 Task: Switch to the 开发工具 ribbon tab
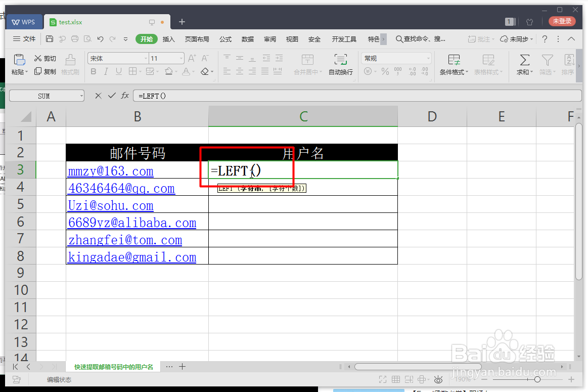point(344,39)
